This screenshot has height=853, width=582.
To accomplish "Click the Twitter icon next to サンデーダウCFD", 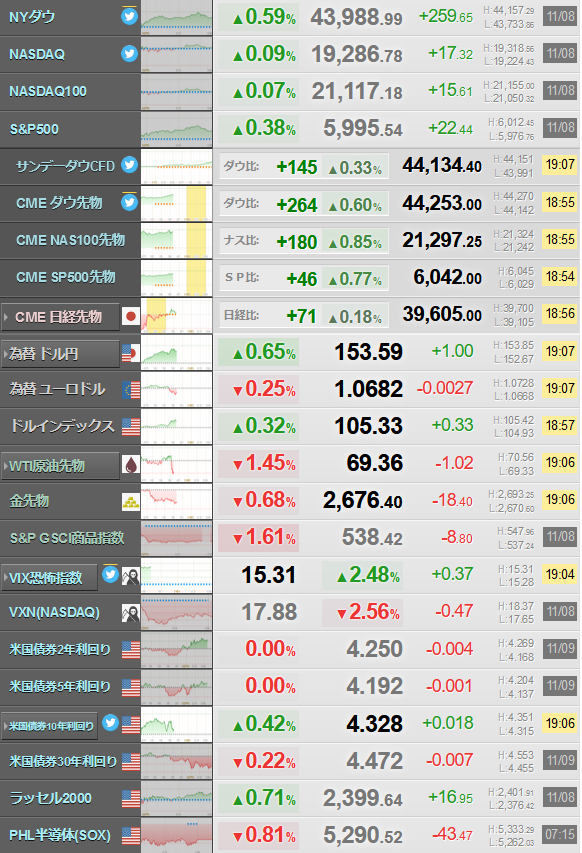I will click(x=129, y=164).
